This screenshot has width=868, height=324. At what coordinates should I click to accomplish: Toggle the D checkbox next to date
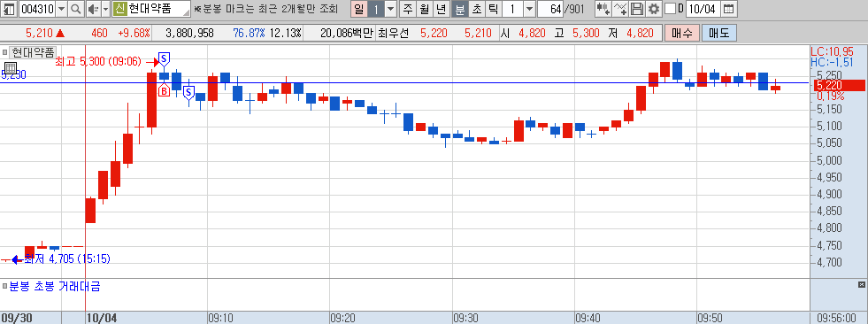[670, 8]
